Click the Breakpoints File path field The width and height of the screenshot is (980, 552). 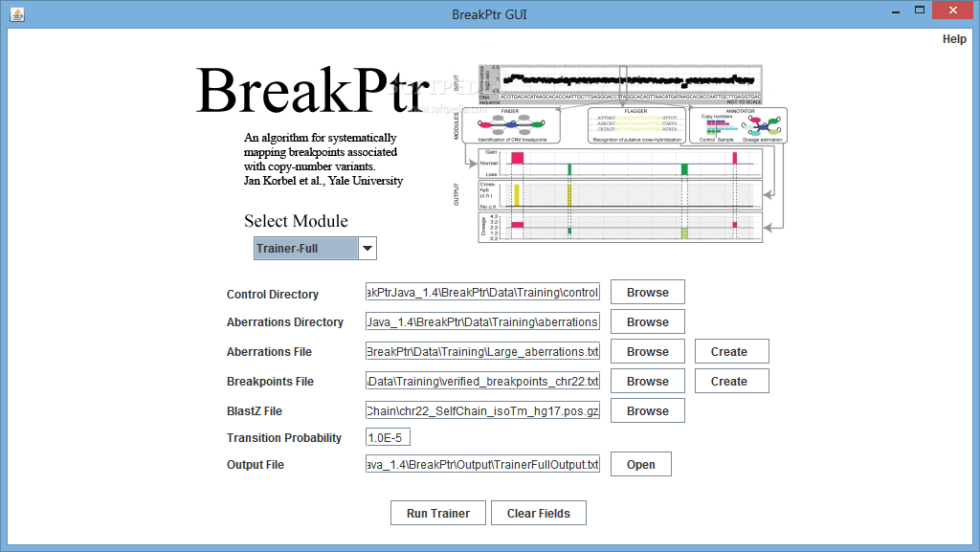[x=482, y=381]
